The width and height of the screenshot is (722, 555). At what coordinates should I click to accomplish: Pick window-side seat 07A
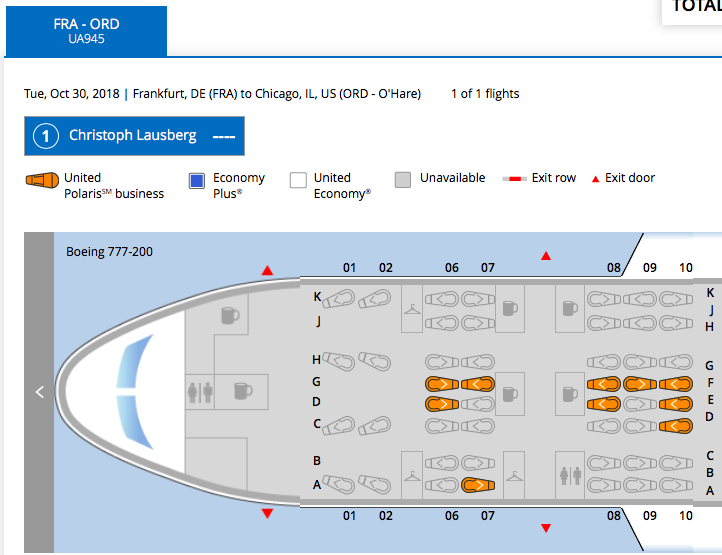(x=477, y=485)
